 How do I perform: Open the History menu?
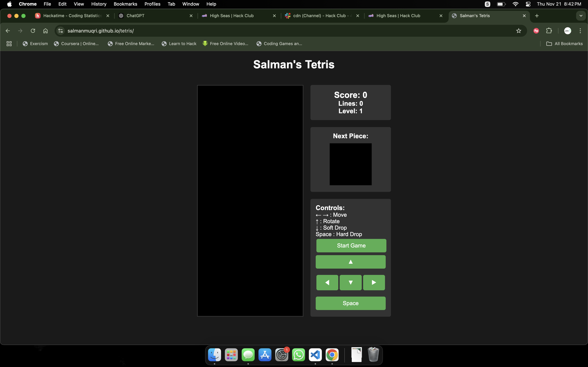pyautogui.click(x=99, y=4)
